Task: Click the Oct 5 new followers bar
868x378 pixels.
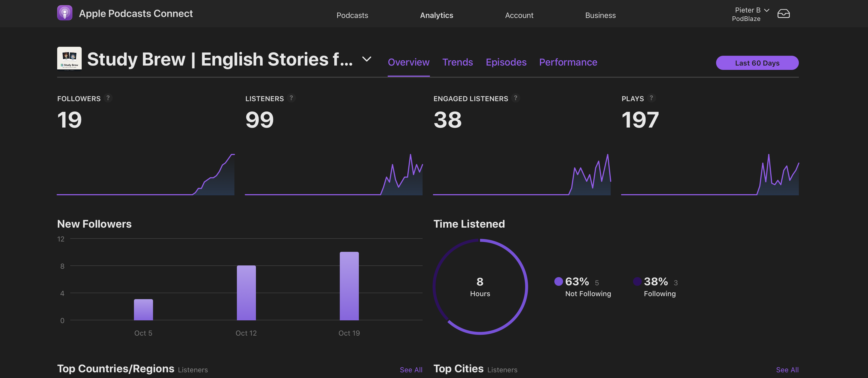Action: coord(143,310)
